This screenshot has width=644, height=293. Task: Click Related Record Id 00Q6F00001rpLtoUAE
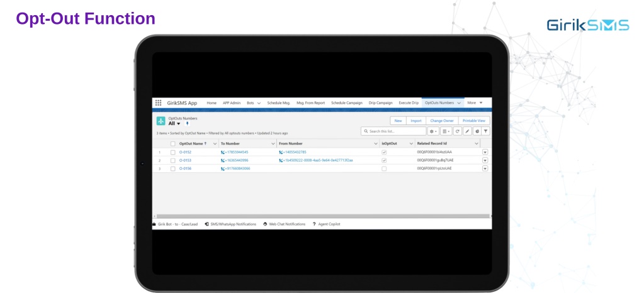(434, 169)
